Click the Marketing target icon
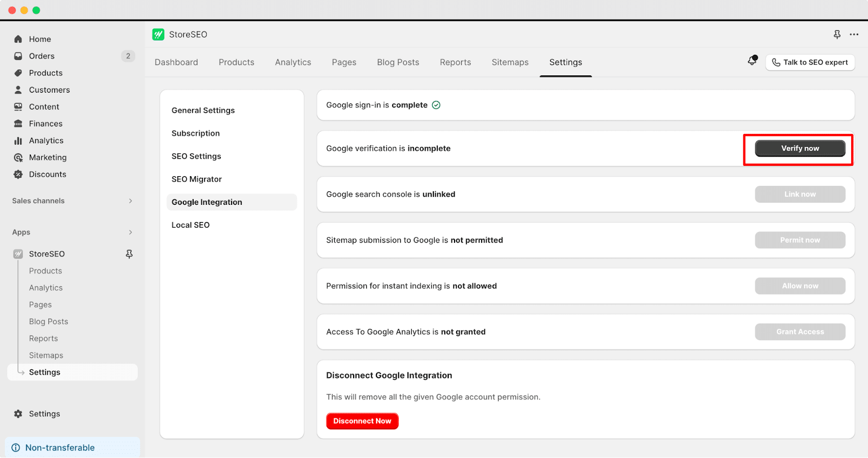 click(x=18, y=157)
